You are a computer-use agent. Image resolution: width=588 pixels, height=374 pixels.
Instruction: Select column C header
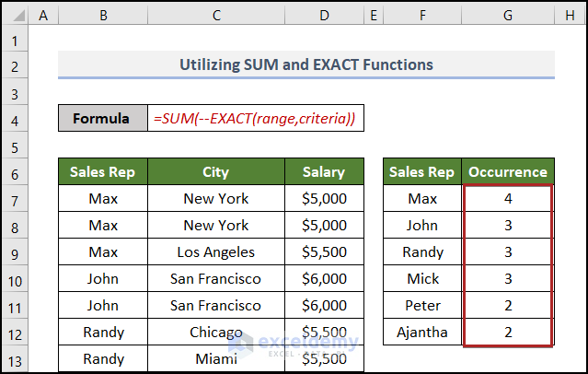[215, 14]
